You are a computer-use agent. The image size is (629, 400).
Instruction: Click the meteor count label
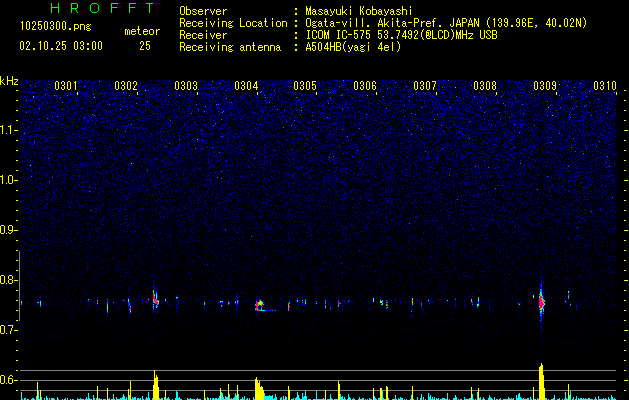click(x=142, y=31)
